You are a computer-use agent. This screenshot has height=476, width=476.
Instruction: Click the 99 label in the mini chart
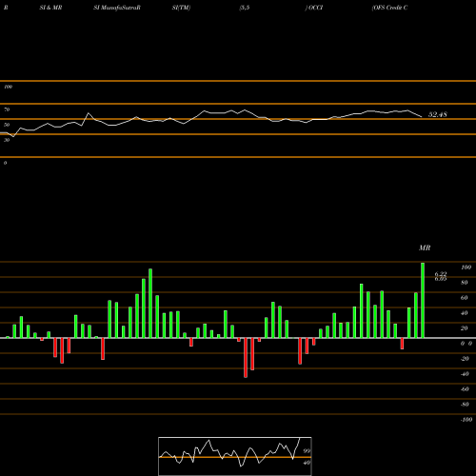pyautogui.click(x=307, y=451)
